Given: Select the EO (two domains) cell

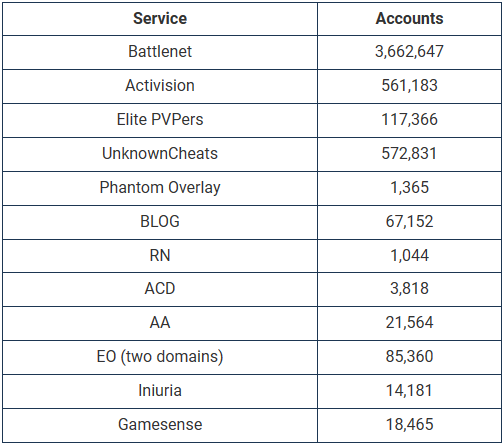Looking at the screenshot, I should click(160, 357).
